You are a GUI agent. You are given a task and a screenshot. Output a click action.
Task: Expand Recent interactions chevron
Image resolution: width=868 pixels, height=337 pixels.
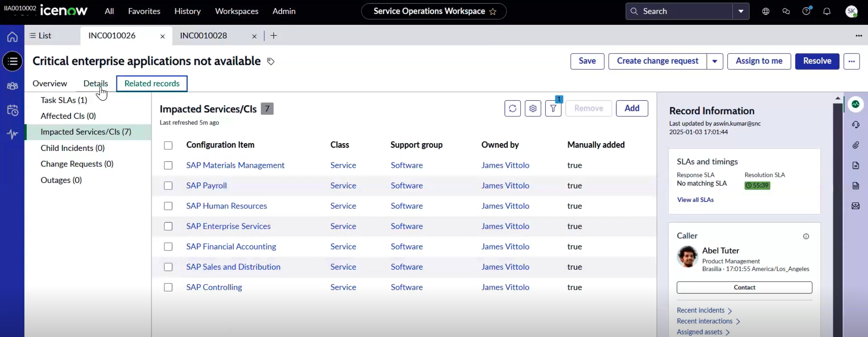point(738,322)
